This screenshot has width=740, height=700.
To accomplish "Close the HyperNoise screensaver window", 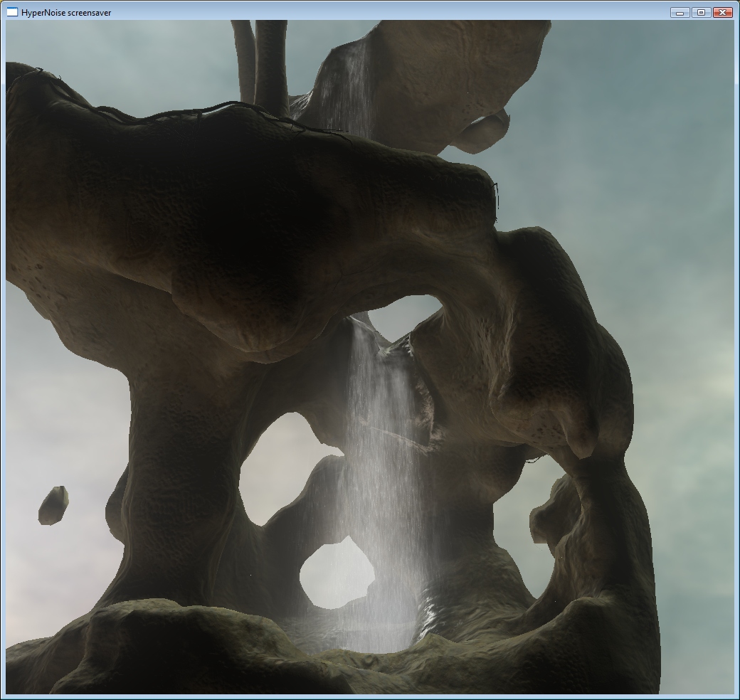I will [722, 12].
